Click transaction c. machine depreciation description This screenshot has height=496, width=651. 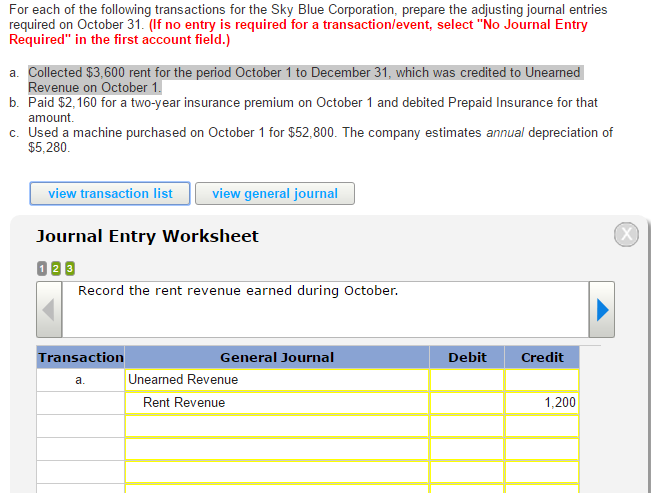coord(320,140)
